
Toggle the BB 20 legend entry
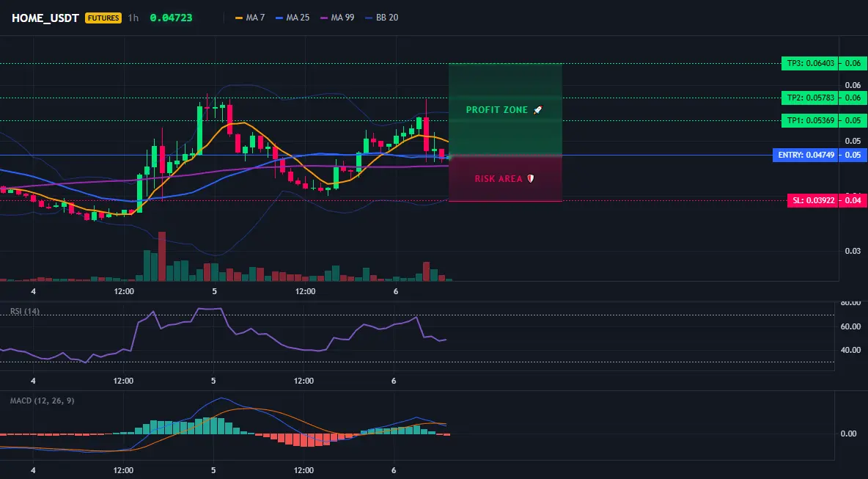point(382,18)
